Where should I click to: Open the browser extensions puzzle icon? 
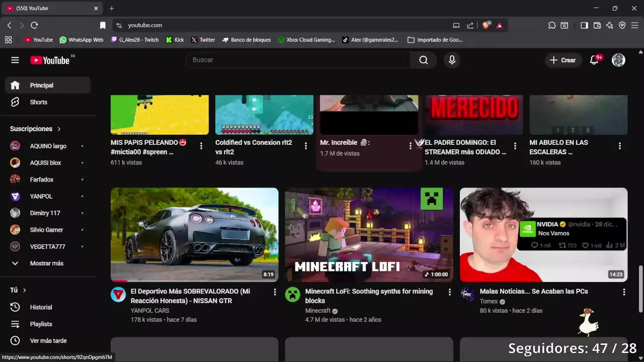tap(552, 25)
